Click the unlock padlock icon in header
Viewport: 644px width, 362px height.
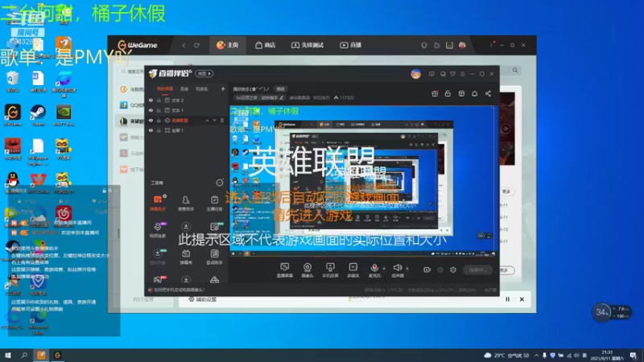pos(448,93)
